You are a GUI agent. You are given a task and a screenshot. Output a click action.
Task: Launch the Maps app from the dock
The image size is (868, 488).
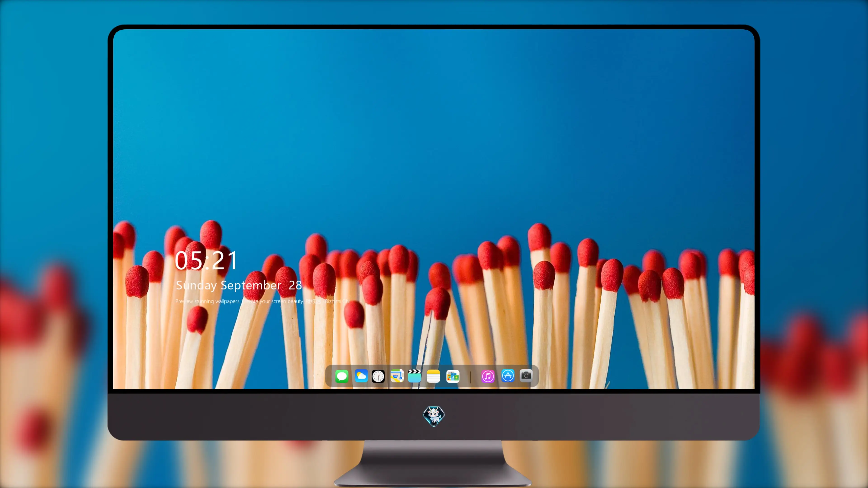(x=397, y=376)
